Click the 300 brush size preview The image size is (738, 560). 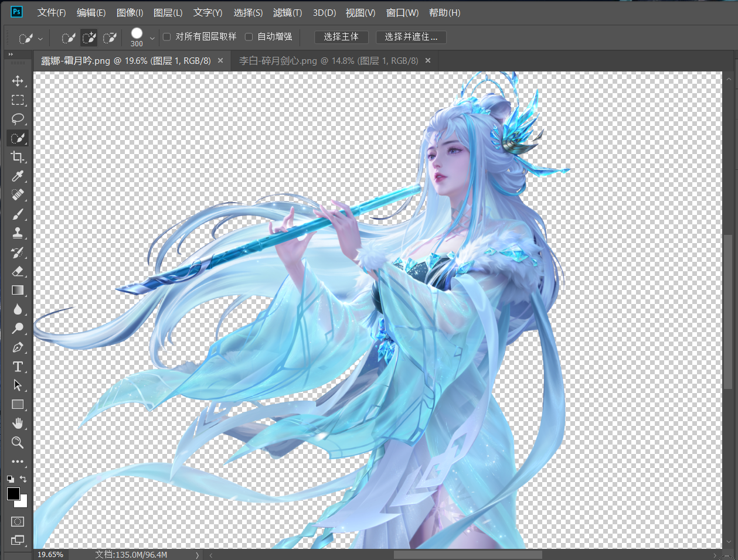click(137, 37)
